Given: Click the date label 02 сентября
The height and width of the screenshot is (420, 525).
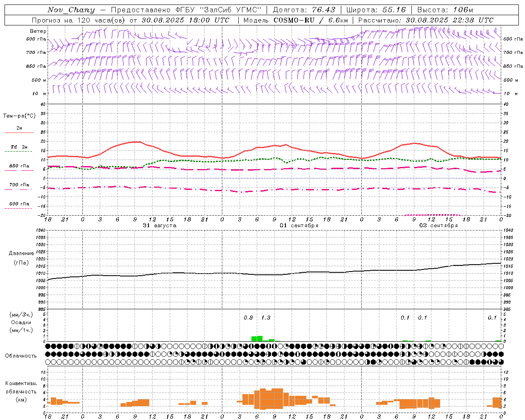Looking at the screenshot, I should (438, 226).
